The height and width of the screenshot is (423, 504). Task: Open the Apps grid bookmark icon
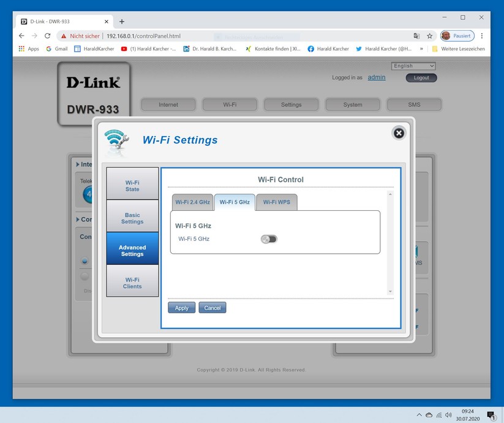click(21, 48)
